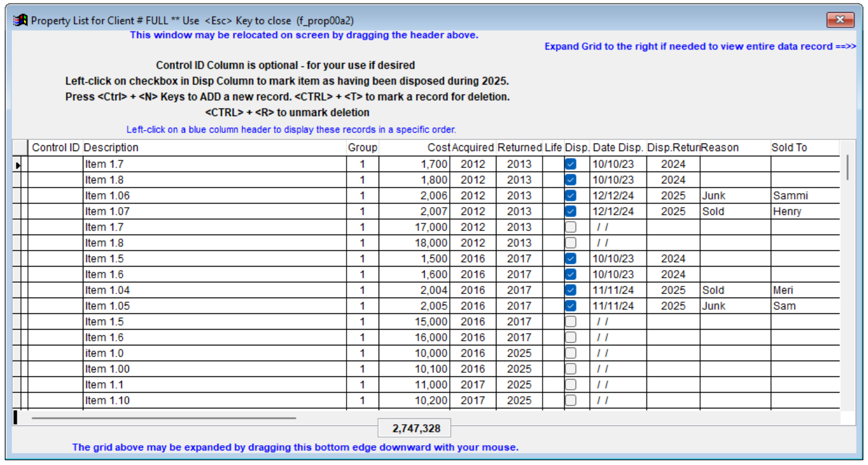Sort the grid by Cost column header
The height and width of the screenshot is (465, 868).
438,148
